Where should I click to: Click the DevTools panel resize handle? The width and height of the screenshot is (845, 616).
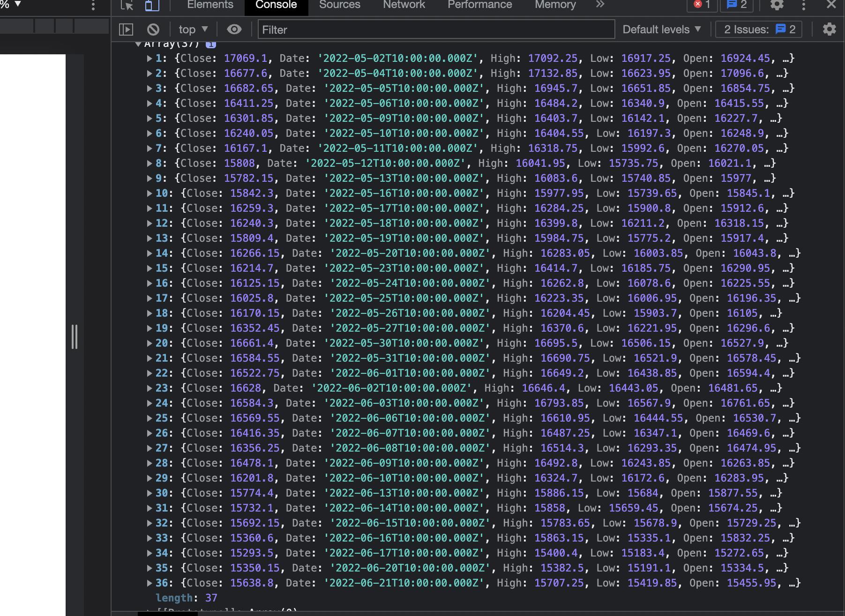(74, 336)
